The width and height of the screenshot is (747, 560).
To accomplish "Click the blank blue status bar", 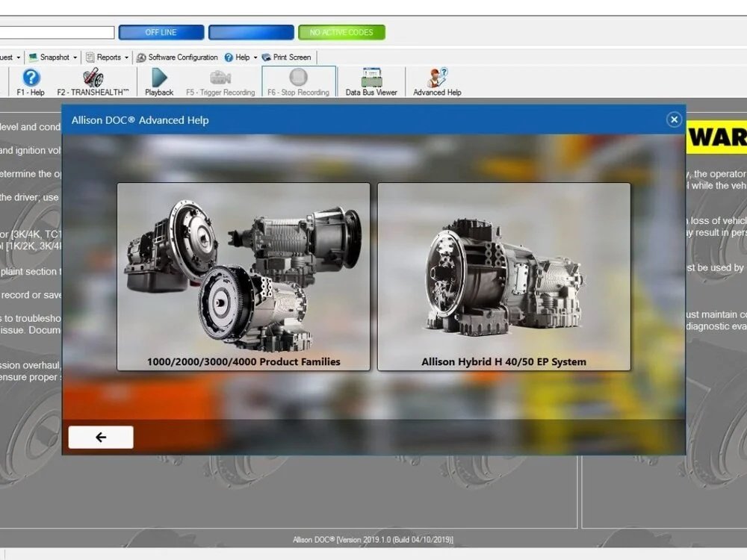I will [251, 33].
